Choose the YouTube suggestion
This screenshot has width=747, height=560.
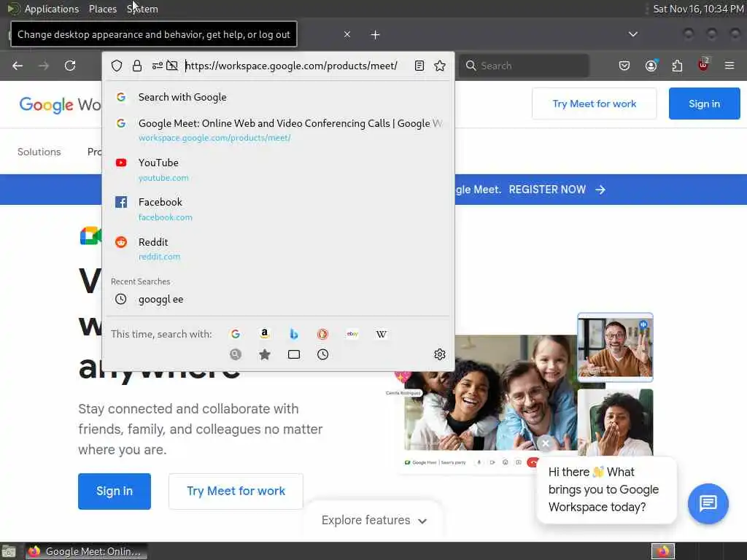279,169
